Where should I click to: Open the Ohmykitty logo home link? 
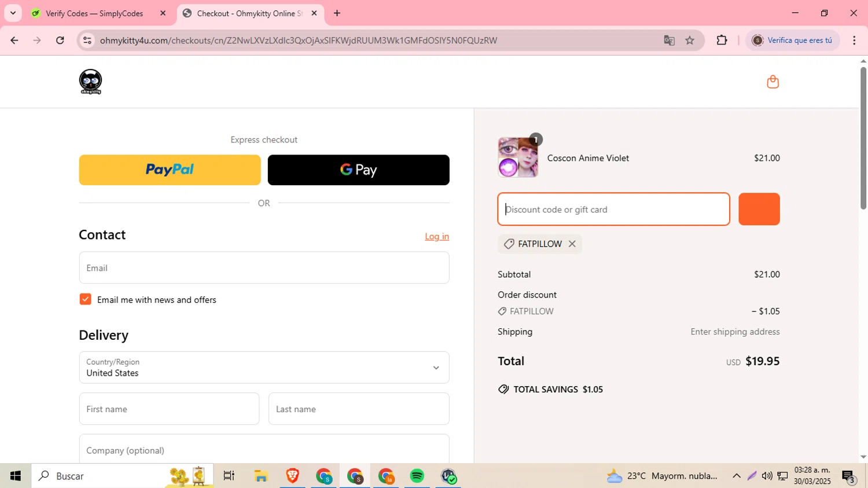coord(90,82)
